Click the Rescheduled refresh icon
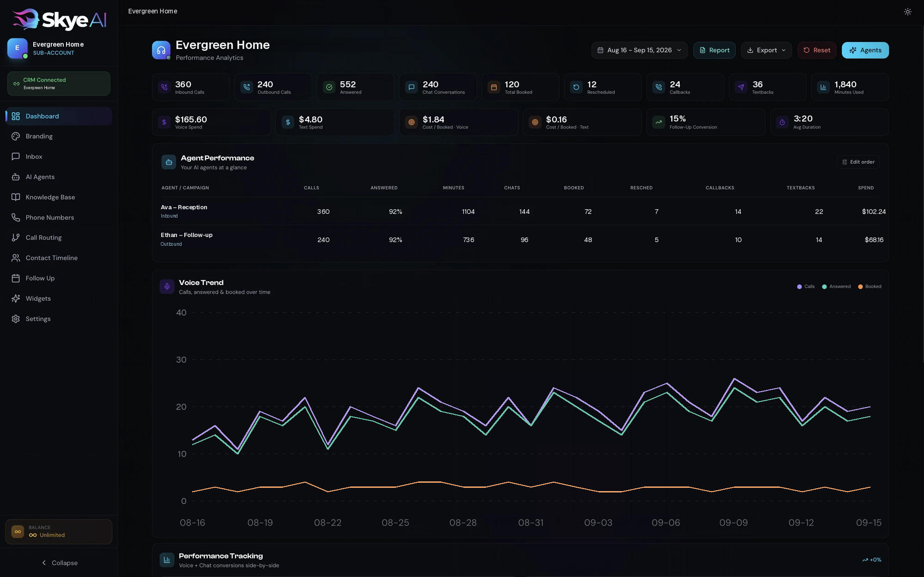Image resolution: width=924 pixels, height=577 pixels. point(576,87)
